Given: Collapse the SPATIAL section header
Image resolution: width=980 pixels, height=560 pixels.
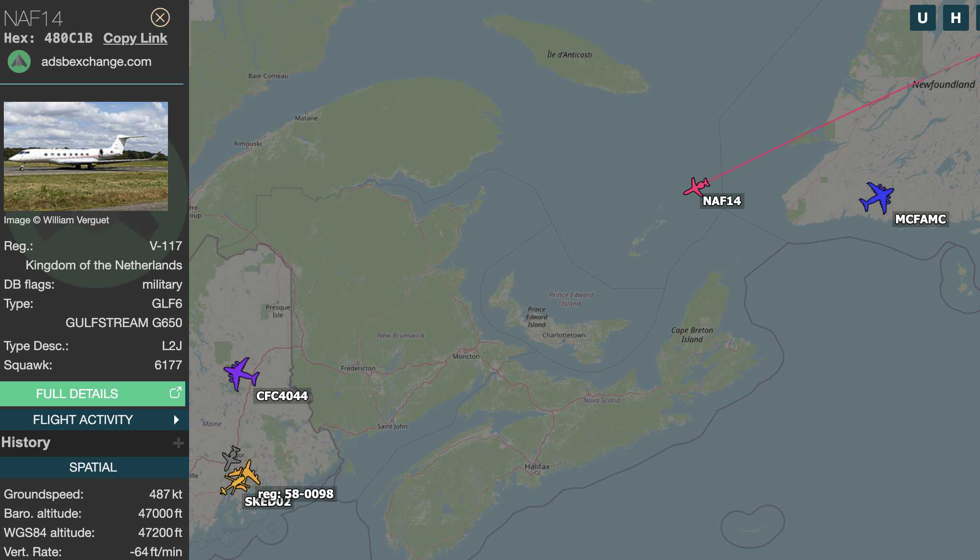Looking at the screenshot, I should pos(94,467).
